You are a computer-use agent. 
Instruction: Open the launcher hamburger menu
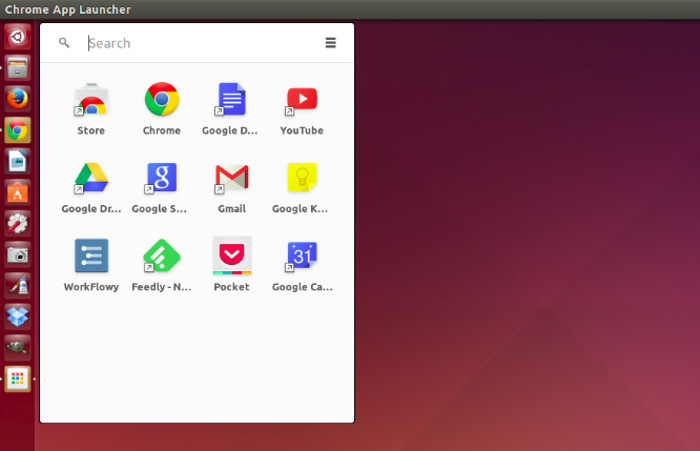pos(330,43)
